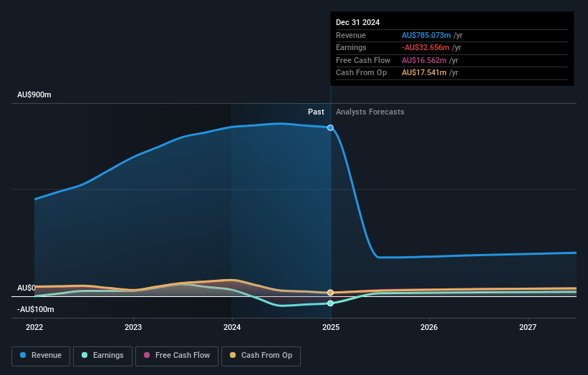The height and width of the screenshot is (375, 588).
Task: Click the Analysts Forecasts label
Action: click(x=370, y=112)
